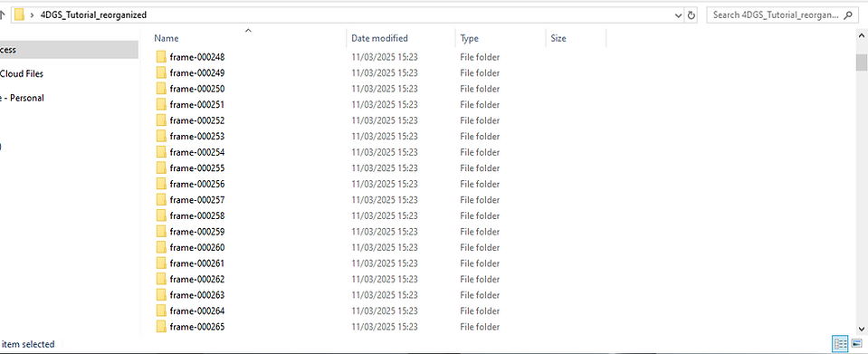Select the frame-000251 folder name

[197, 105]
